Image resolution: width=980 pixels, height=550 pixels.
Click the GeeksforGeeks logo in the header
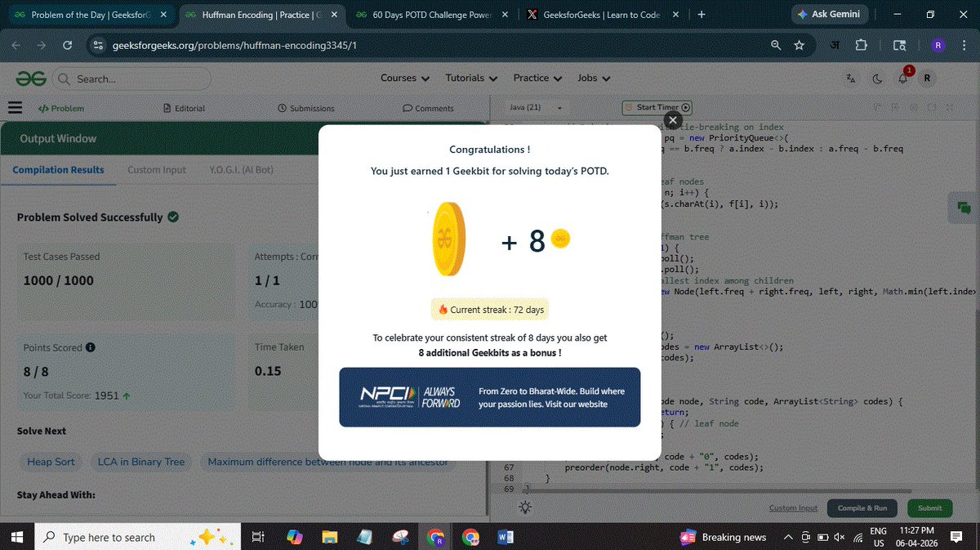31,78
